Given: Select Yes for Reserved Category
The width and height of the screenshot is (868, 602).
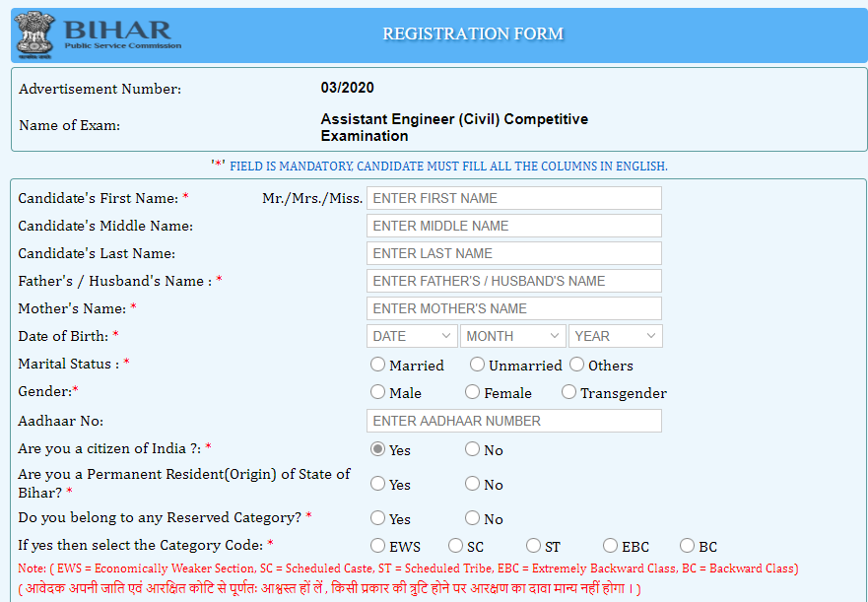Looking at the screenshot, I should click(377, 517).
